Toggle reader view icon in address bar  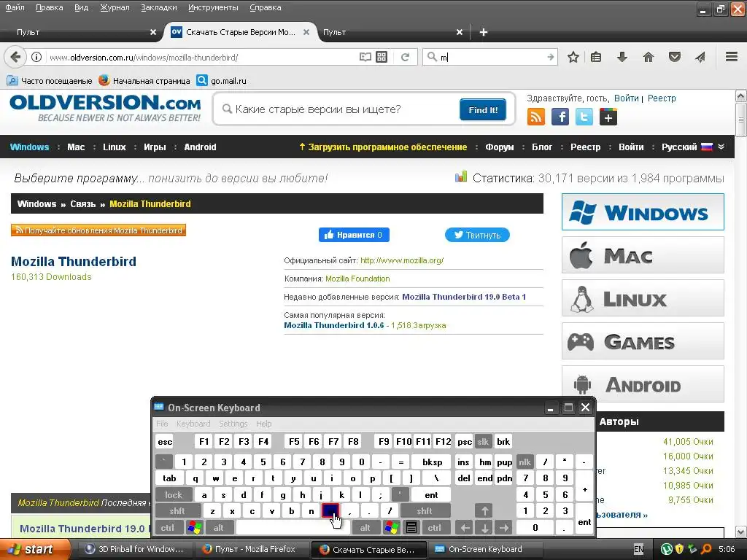click(365, 57)
